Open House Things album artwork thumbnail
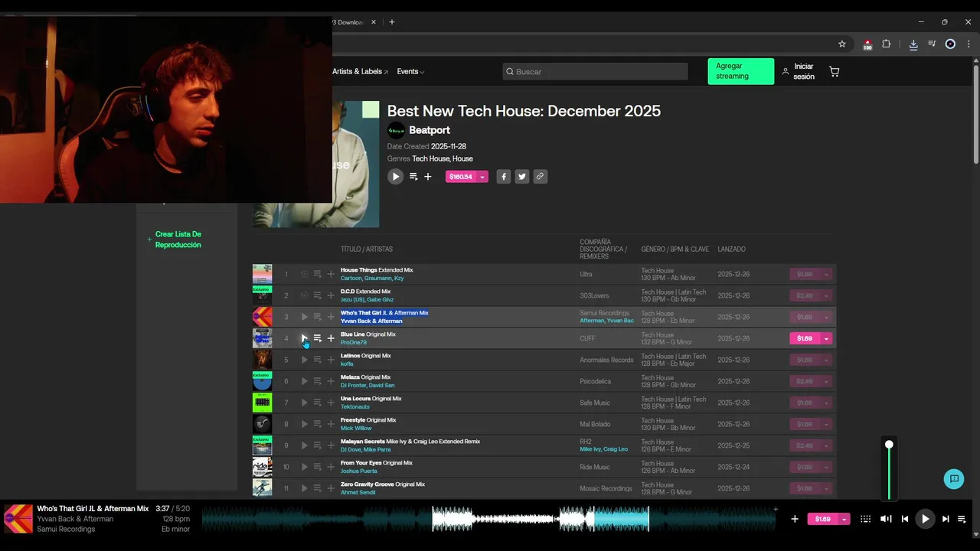980x551 pixels. pos(262,274)
